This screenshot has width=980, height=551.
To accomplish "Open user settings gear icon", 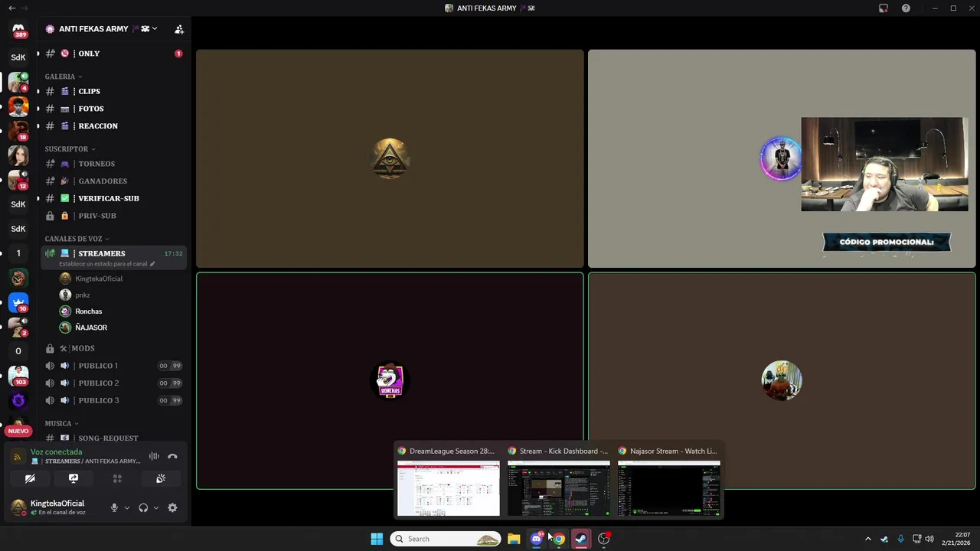I will tap(172, 507).
